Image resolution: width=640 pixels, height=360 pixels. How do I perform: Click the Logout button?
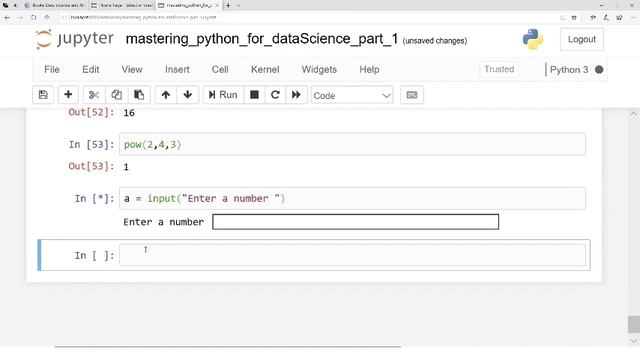582,40
